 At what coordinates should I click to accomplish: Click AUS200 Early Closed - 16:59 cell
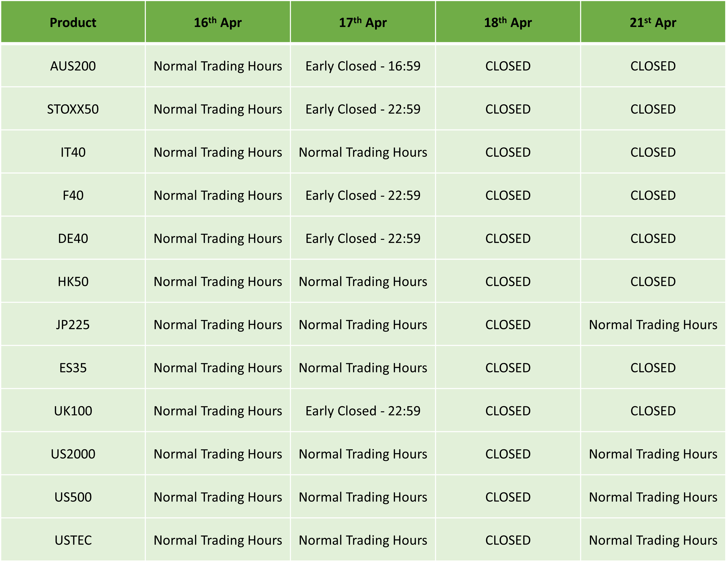[x=363, y=66]
